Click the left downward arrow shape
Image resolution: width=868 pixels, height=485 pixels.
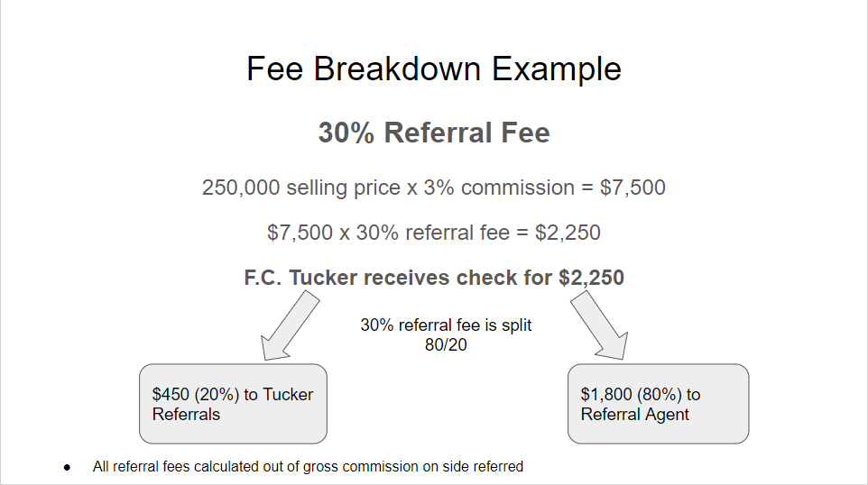pyautogui.click(x=290, y=325)
